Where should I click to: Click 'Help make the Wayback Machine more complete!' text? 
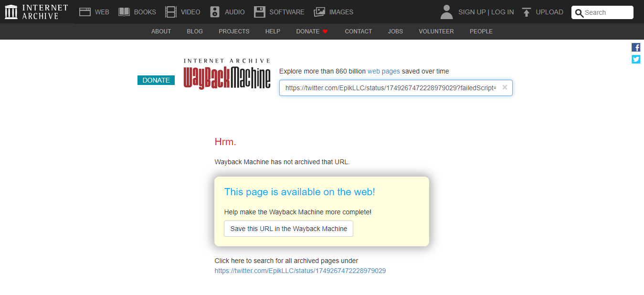[x=298, y=212]
